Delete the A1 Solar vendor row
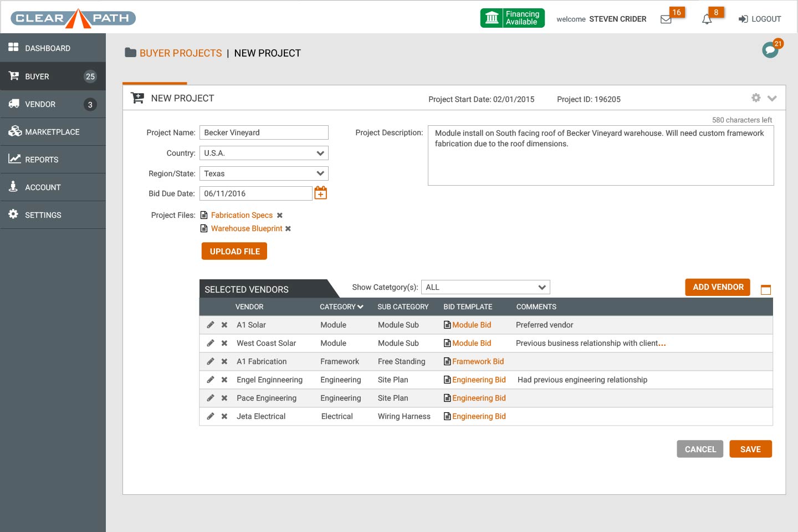 (224, 325)
